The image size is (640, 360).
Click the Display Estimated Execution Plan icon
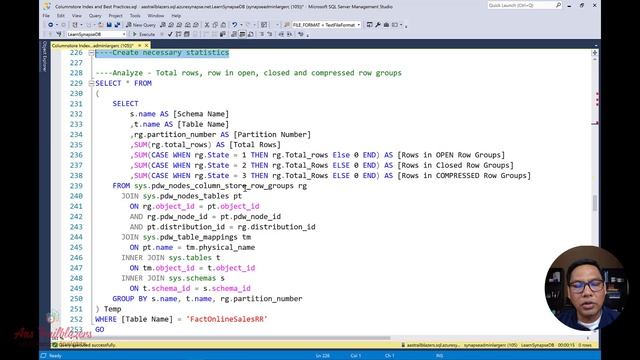[x=178, y=34]
